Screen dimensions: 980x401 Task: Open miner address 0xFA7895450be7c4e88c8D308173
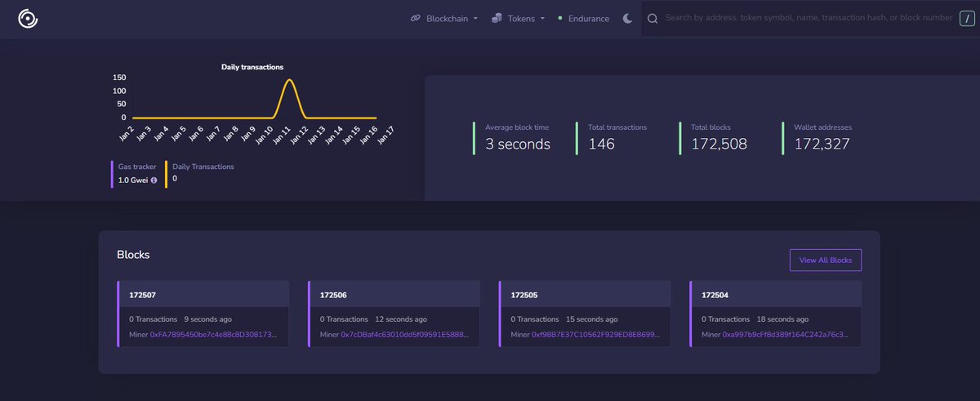point(214,335)
